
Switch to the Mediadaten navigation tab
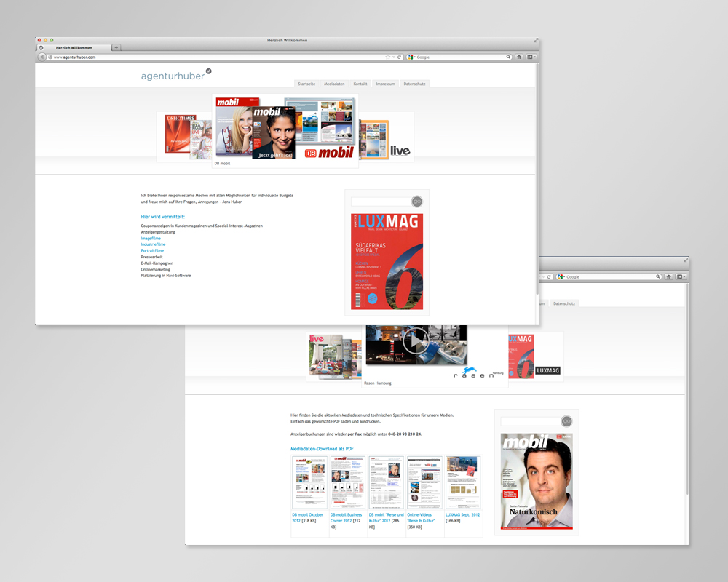334,84
